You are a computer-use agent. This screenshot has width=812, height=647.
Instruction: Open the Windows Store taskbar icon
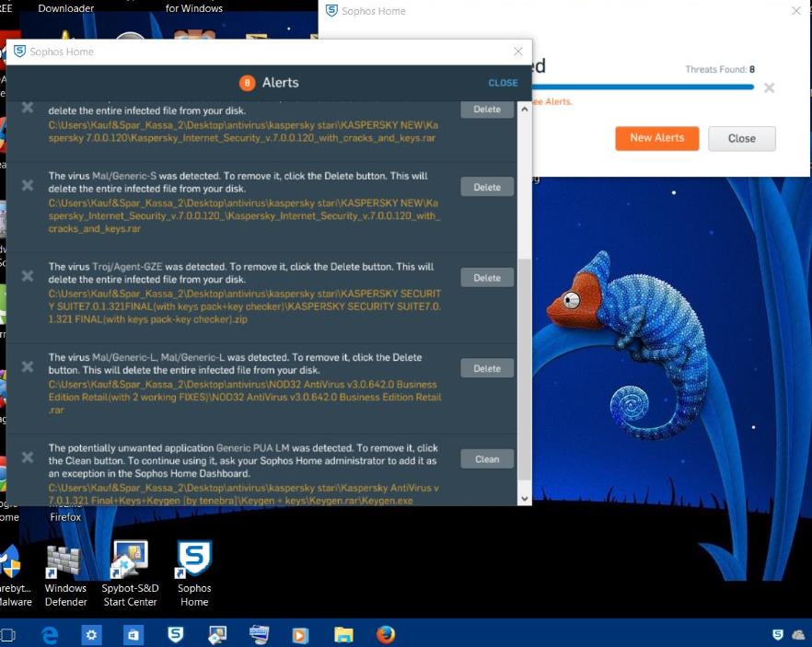point(133,635)
